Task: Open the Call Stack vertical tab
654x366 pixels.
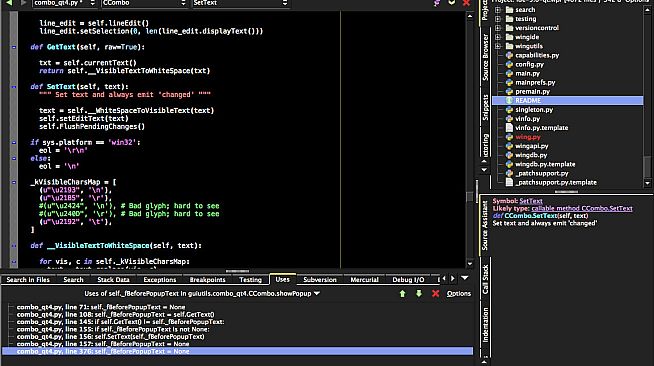Action: pos(485,279)
